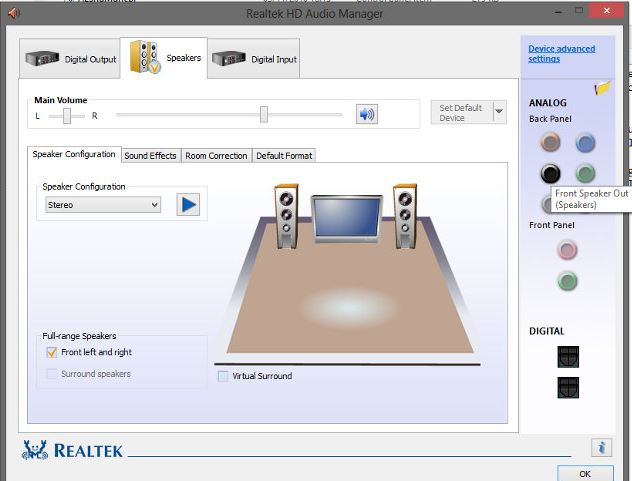Click the green back panel jack

pos(585,173)
